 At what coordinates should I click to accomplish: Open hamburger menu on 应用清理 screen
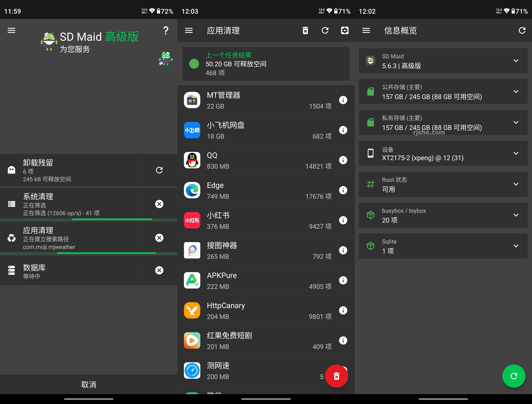[189, 31]
